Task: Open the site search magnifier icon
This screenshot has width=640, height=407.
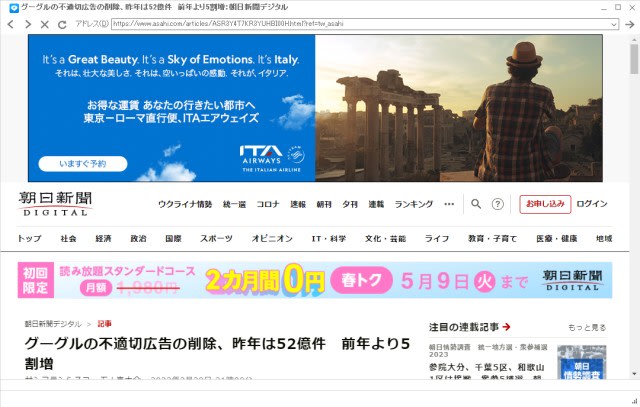Action: tap(476, 204)
